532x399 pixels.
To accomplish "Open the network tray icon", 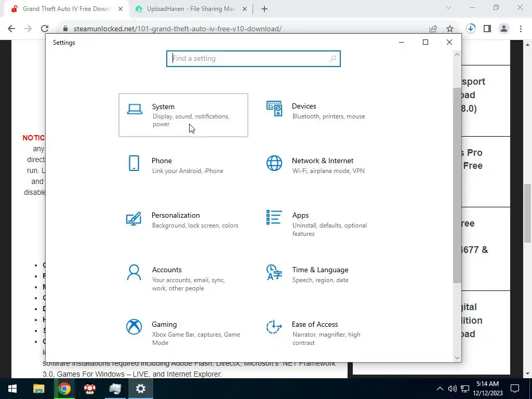I will (465, 389).
